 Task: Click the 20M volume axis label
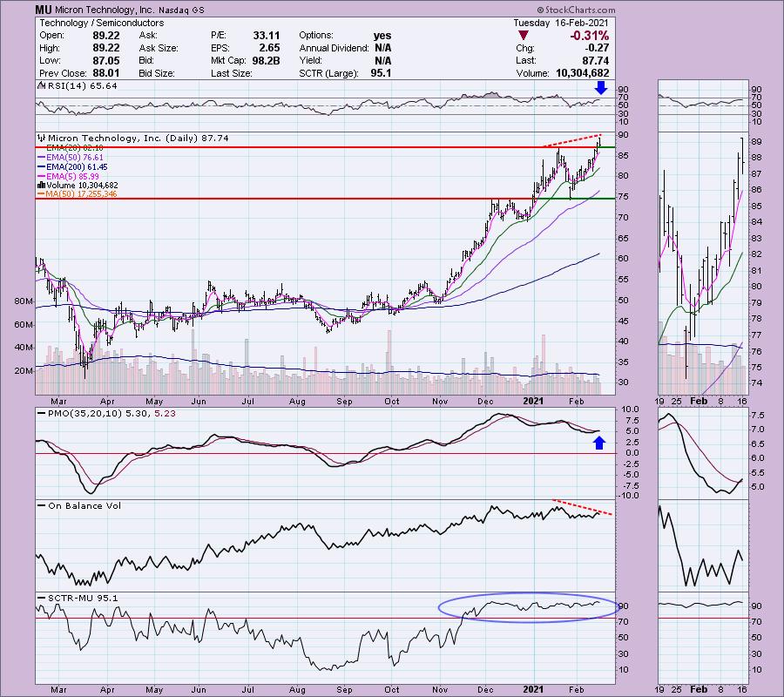point(24,371)
